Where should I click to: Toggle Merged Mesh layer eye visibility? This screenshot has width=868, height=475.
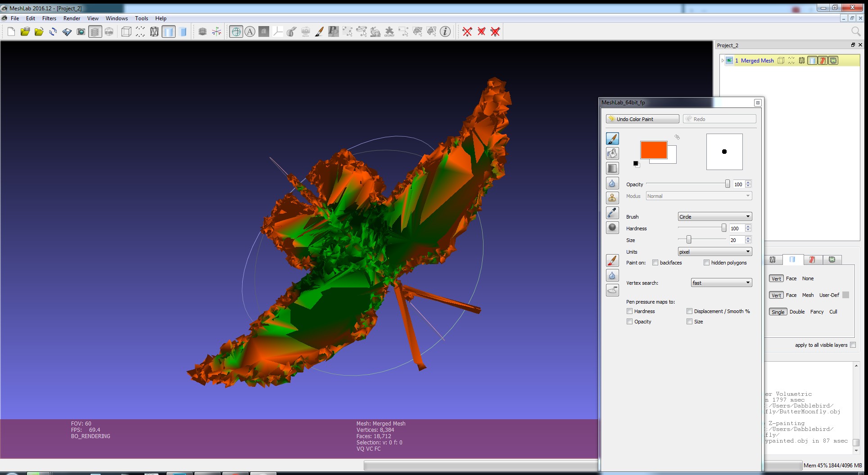pyautogui.click(x=729, y=60)
